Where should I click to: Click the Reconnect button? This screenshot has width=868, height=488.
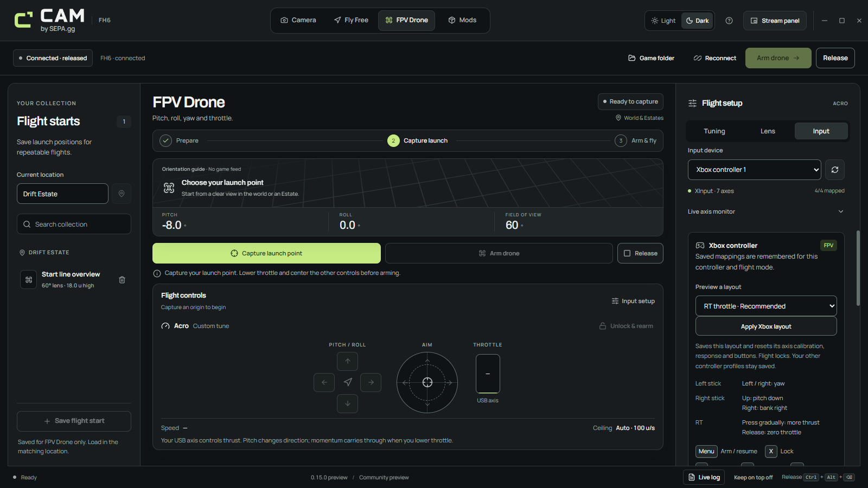(x=715, y=58)
